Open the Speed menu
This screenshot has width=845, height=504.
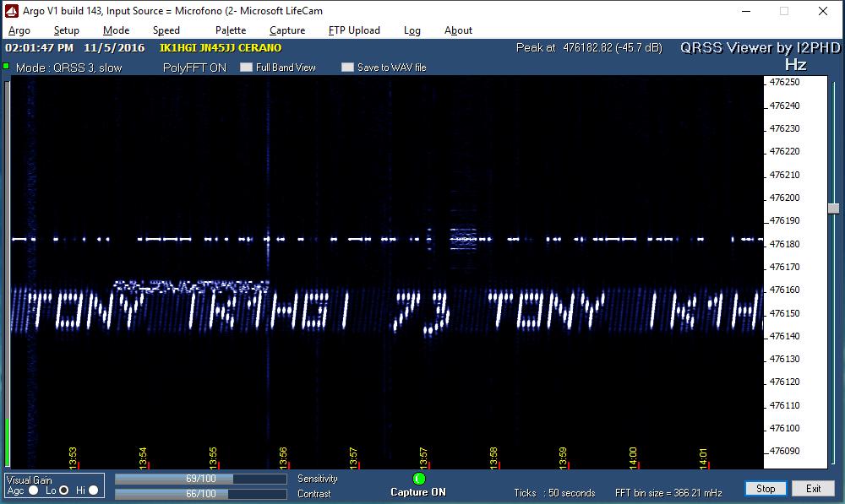(166, 30)
